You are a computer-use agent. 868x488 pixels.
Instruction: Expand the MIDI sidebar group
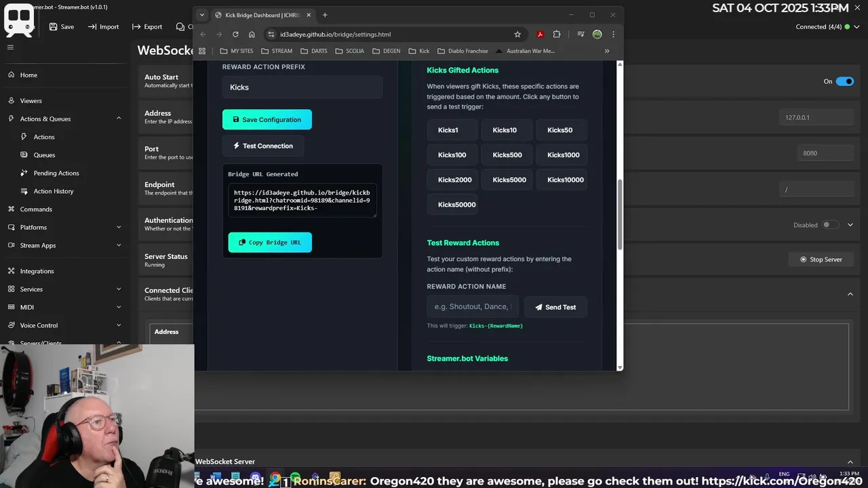[119, 307]
